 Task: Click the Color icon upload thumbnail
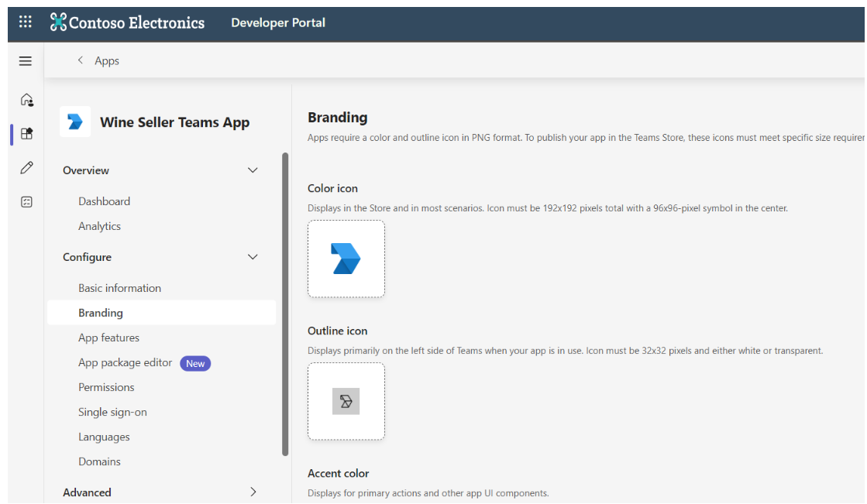coord(346,259)
